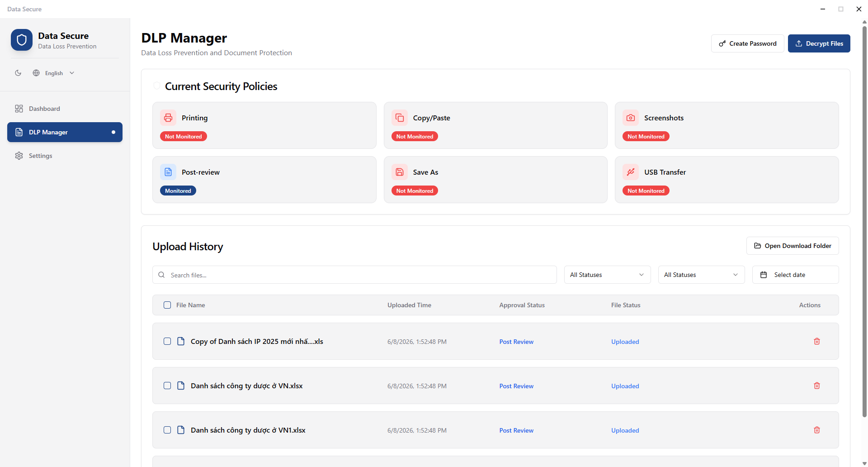Click file name Danh sách công ty dược ở VN.xlsx
The image size is (868, 467).
pos(246,386)
